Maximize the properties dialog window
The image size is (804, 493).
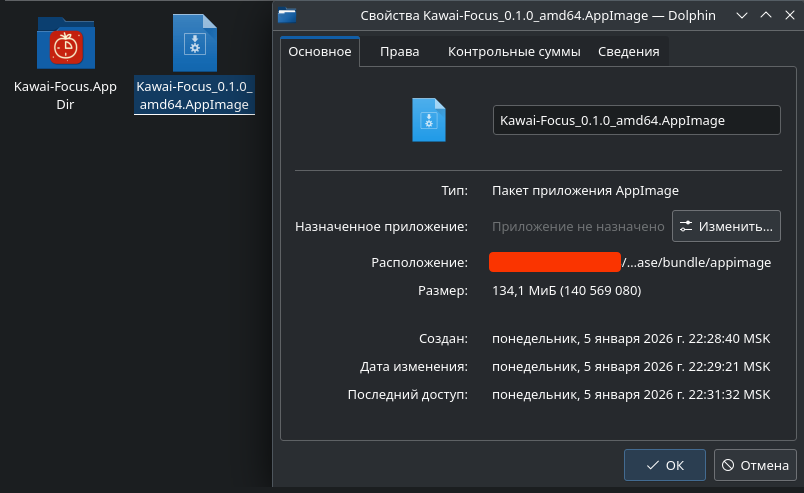pyautogui.click(x=765, y=15)
